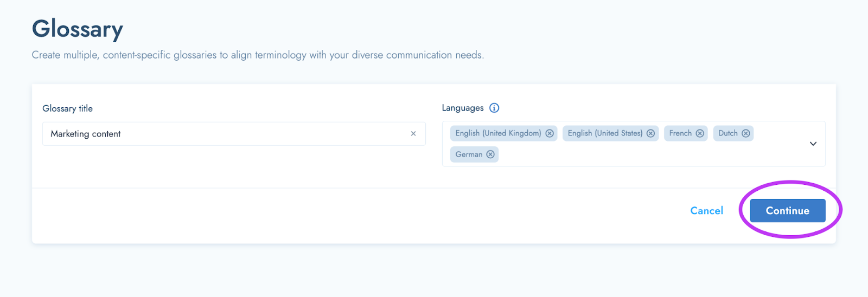Screen dimensions: 868x297
Task: Click the French chip label
Action: click(680, 133)
